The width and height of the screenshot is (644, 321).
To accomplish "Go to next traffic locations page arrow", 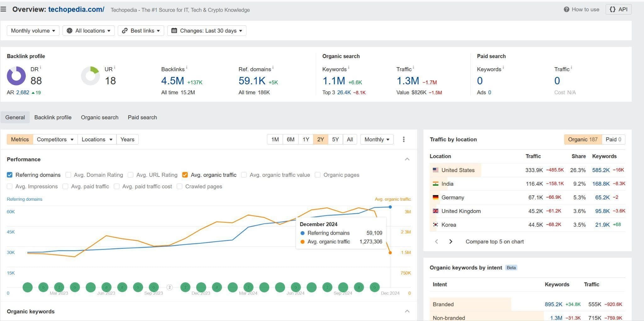I will tap(451, 242).
